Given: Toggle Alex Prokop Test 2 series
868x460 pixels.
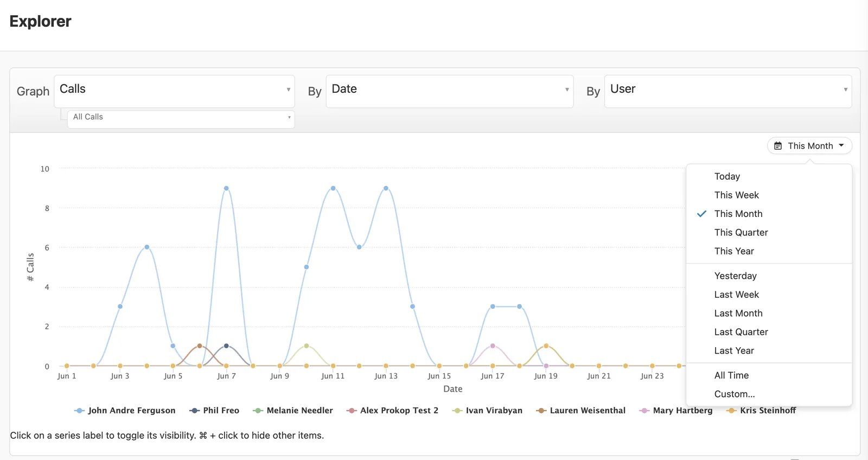Looking at the screenshot, I should click(392, 411).
